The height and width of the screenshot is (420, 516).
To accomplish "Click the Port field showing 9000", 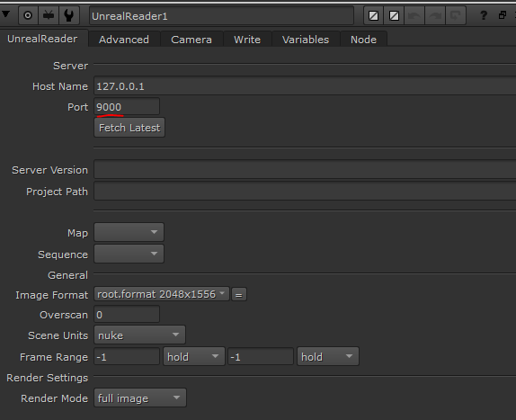I will pos(127,107).
